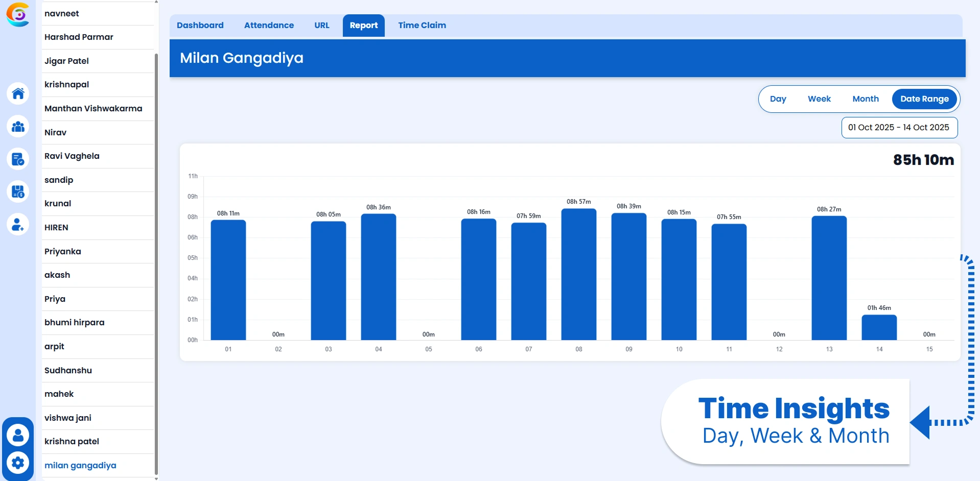
Task: Select user Harshad Parmar
Action: (x=79, y=37)
